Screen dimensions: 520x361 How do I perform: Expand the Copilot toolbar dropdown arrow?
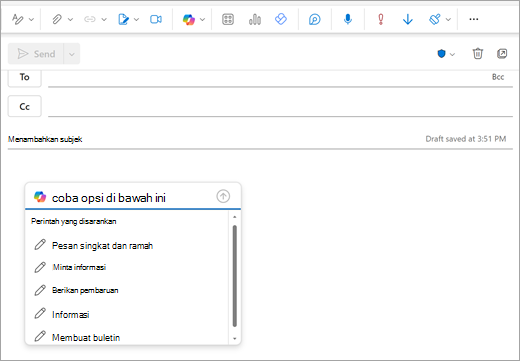[x=202, y=20]
